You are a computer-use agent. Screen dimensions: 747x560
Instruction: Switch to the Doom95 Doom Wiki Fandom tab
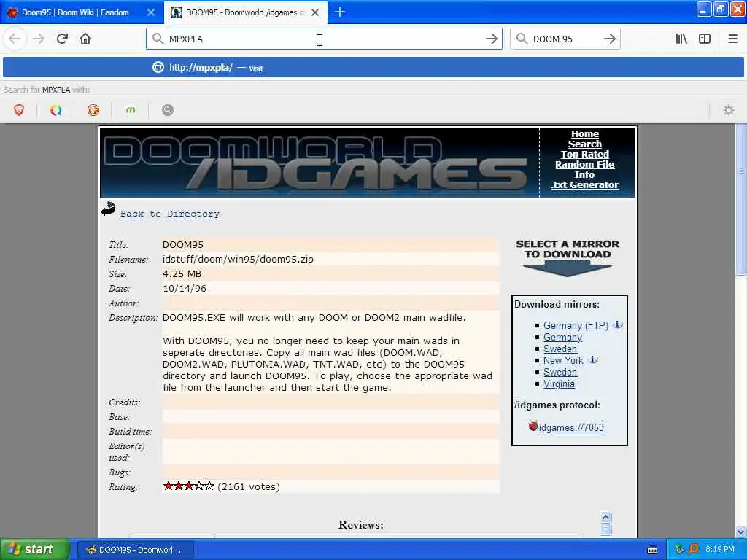(75, 12)
